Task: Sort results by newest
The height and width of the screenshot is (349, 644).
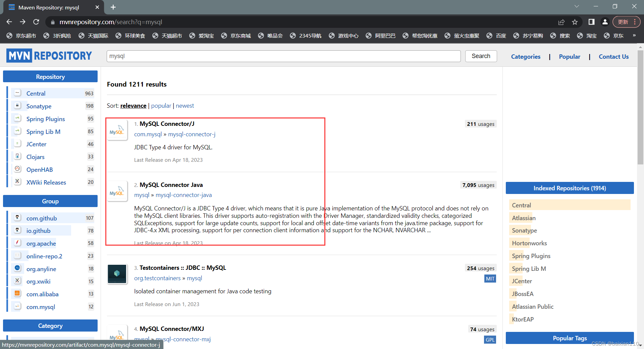Action: pos(185,106)
